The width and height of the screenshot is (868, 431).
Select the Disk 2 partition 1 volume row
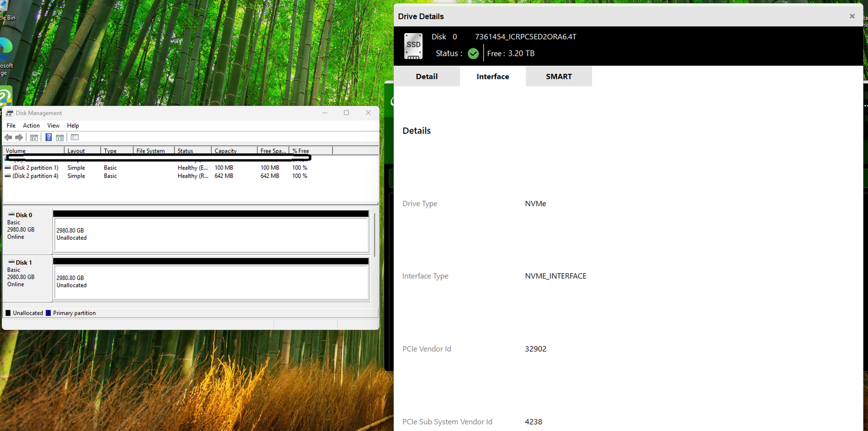click(x=35, y=168)
